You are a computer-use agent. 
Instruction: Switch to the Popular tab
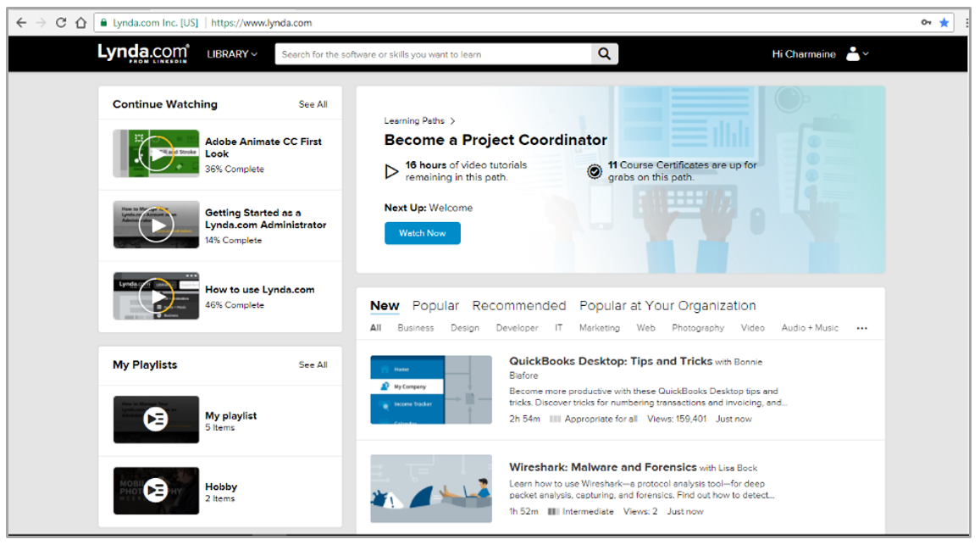point(435,306)
